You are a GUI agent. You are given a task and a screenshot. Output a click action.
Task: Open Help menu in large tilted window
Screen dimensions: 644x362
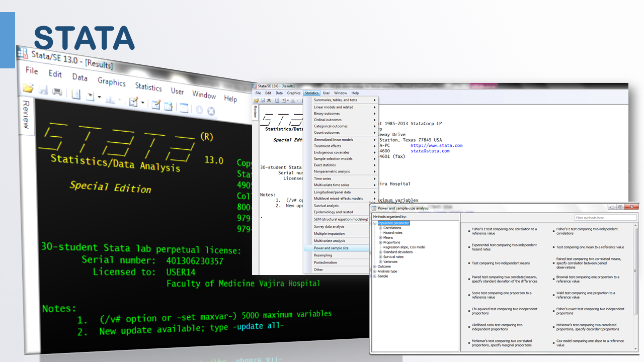(x=230, y=99)
